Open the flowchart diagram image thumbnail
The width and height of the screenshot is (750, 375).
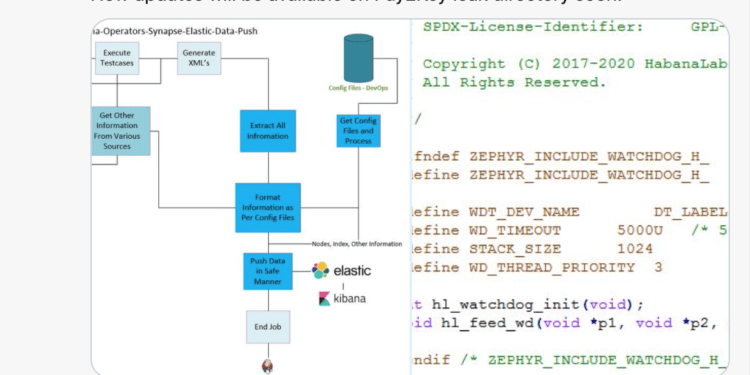click(x=251, y=197)
